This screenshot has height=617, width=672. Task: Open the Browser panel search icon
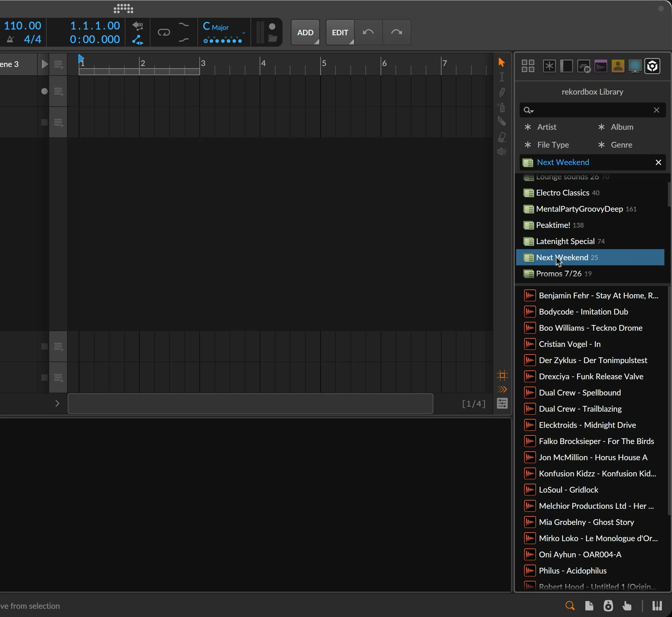click(x=570, y=605)
